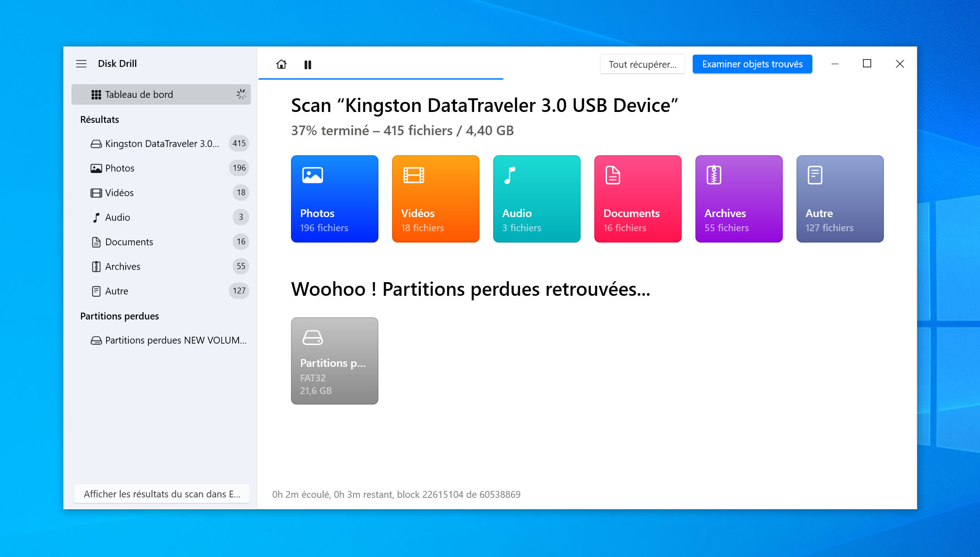Select Partitions perdues NEW VOLUM... item
This screenshot has width=980, height=557.
click(x=161, y=340)
